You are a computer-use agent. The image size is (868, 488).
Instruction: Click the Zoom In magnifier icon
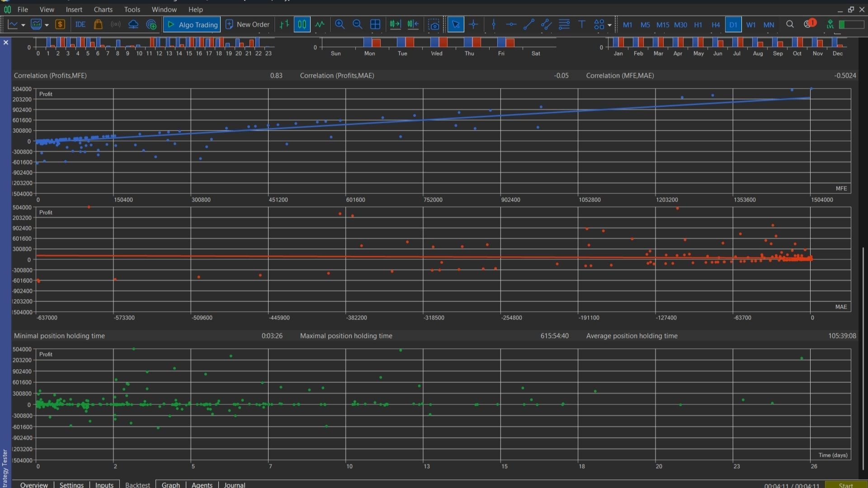click(340, 24)
